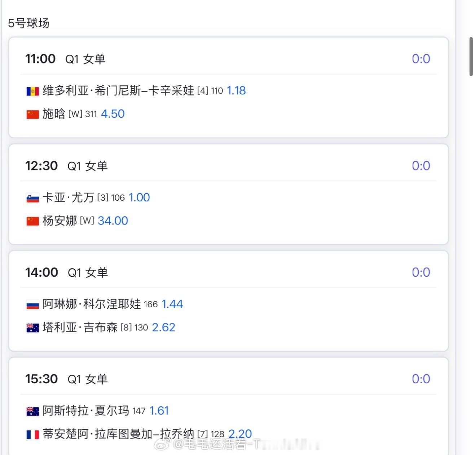Click Slovenia flag beside 卡亚·尤万
The width and height of the screenshot is (476, 455).
click(32, 198)
